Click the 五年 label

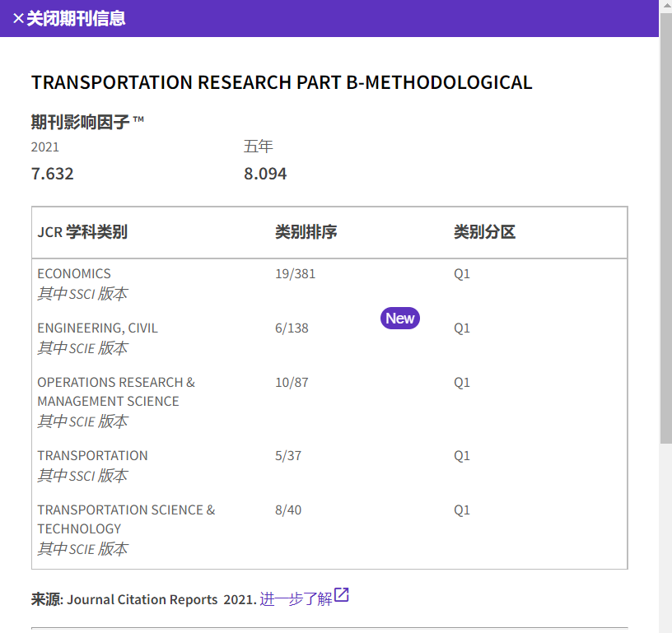(x=258, y=147)
